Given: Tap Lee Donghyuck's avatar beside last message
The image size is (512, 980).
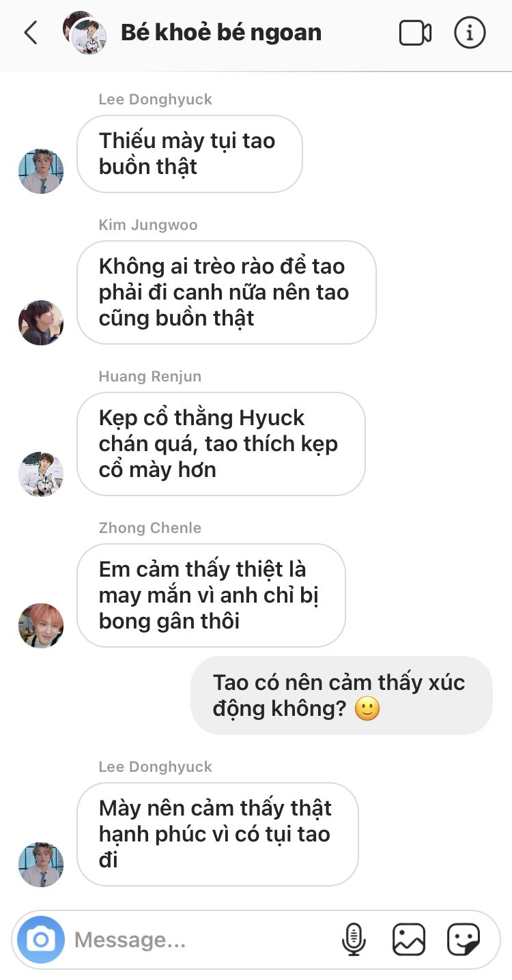Looking at the screenshot, I should (41, 864).
